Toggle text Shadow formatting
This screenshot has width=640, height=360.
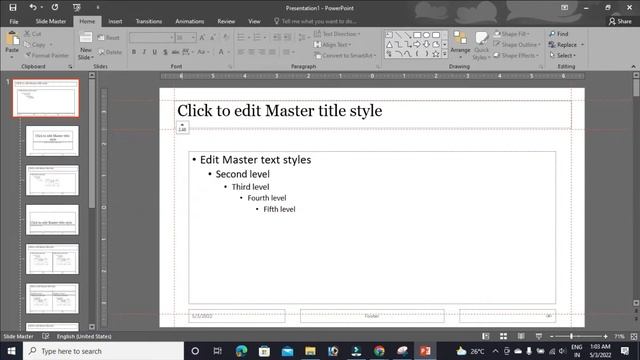point(165,52)
